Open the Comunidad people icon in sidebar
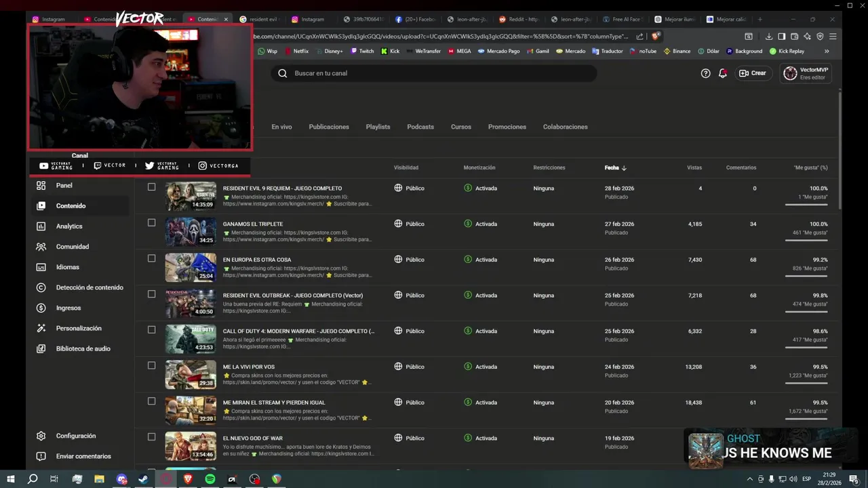 click(x=41, y=247)
